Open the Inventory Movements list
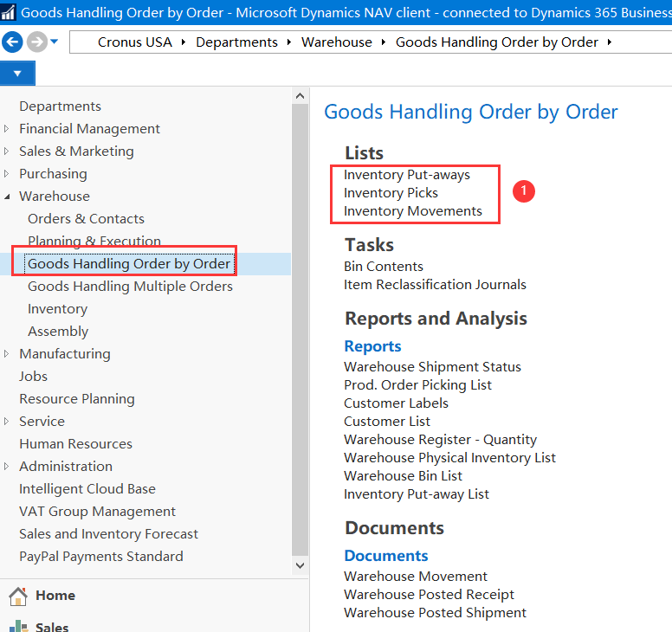672x632 pixels. pyautogui.click(x=413, y=210)
